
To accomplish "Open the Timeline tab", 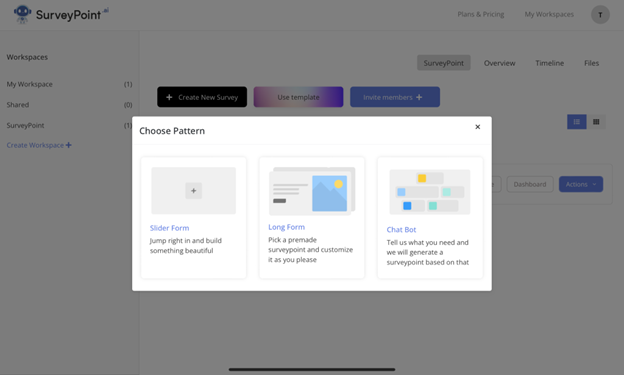I will tap(549, 63).
